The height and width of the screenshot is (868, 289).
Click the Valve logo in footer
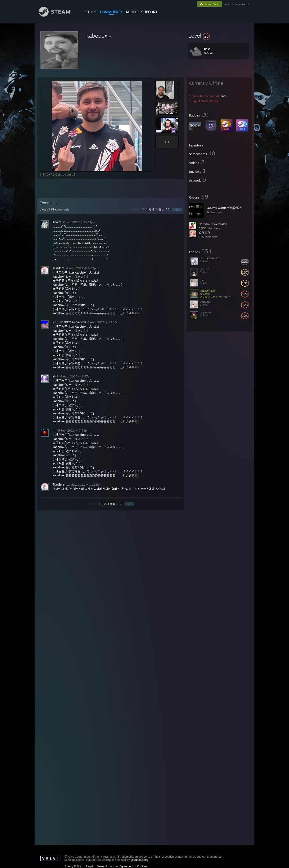(x=50, y=858)
